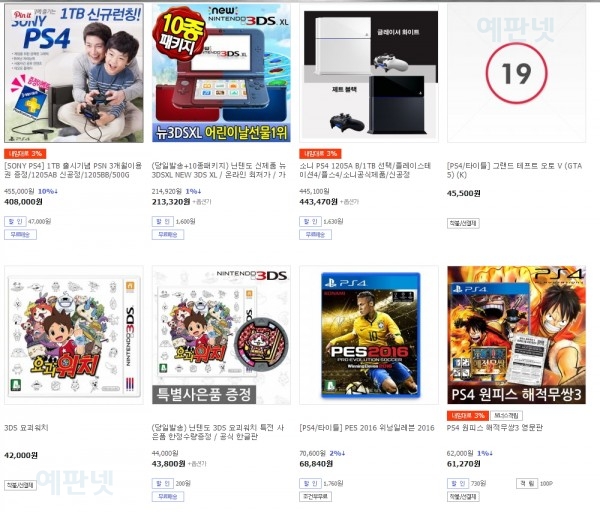Open the Sony PS4 1TB product image
The image size is (600, 512).
[x=74, y=73]
